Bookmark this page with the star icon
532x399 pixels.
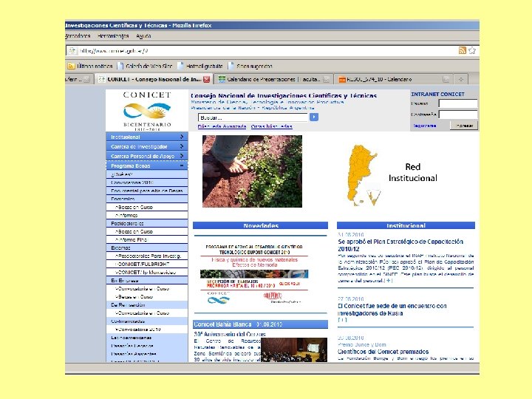pyautogui.click(x=472, y=50)
